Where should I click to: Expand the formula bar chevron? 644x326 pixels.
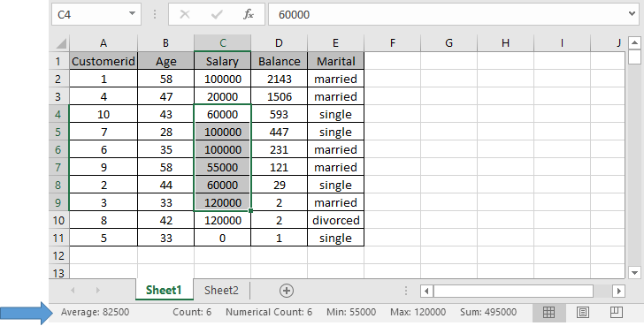point(632,14)
